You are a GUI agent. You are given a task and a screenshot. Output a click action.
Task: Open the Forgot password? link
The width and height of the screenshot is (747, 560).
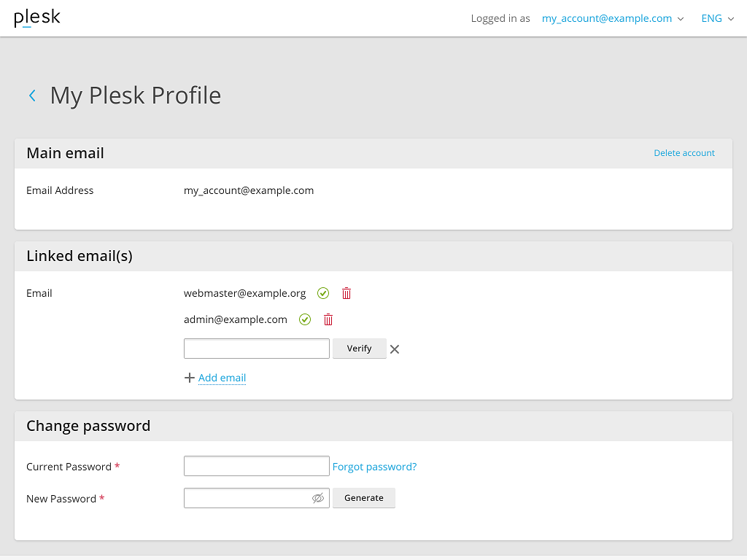click(x=374, y=467)
